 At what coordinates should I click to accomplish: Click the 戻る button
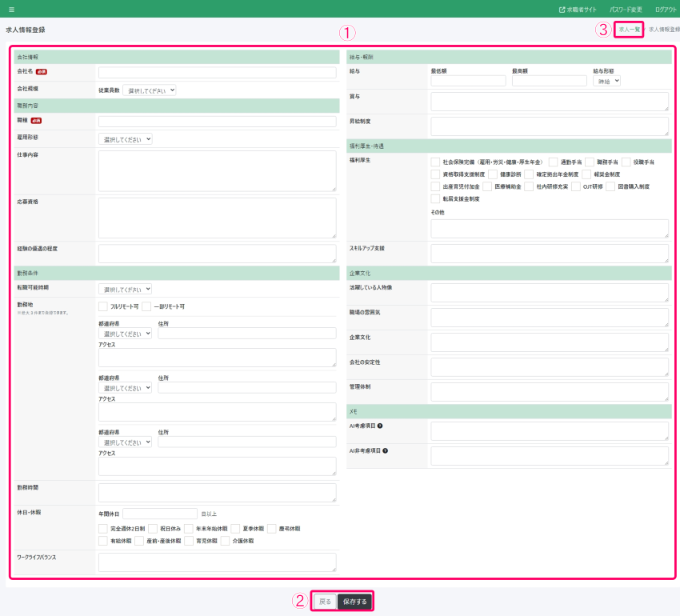(x=325, y=602)
